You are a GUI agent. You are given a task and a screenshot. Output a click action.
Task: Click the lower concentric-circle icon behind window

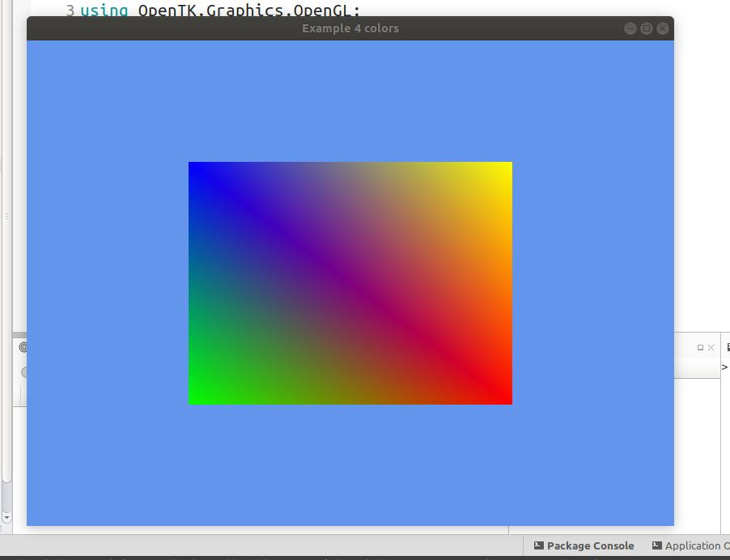pos(24,372)
